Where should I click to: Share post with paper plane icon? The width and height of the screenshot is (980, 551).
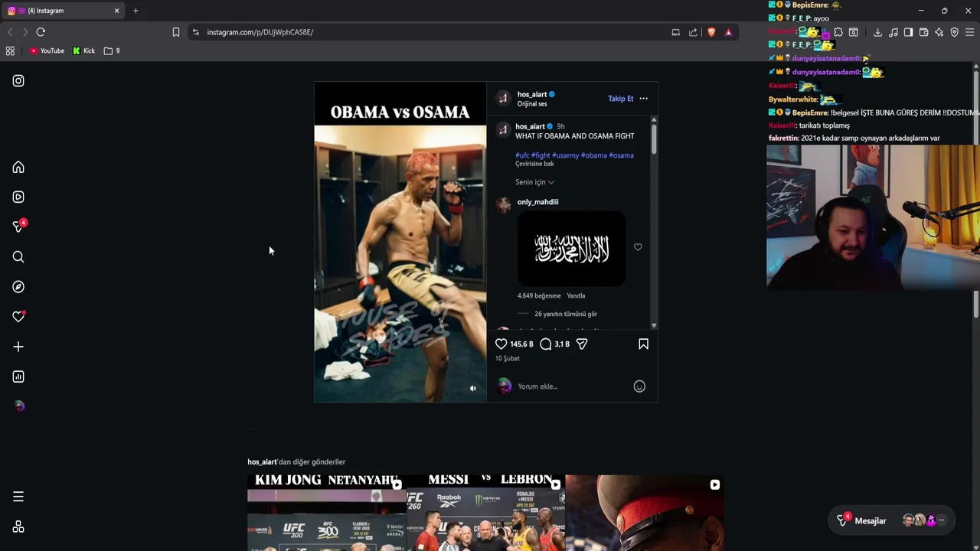582,344
